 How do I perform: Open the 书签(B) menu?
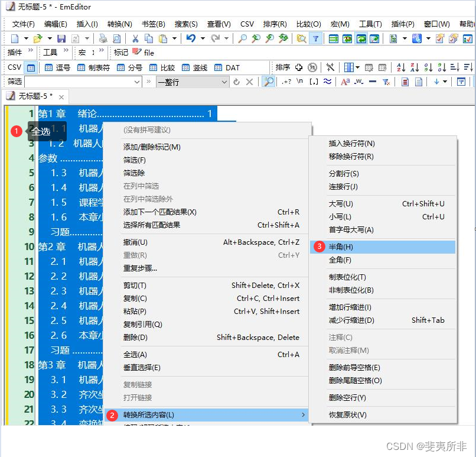[x=154, y=24]
